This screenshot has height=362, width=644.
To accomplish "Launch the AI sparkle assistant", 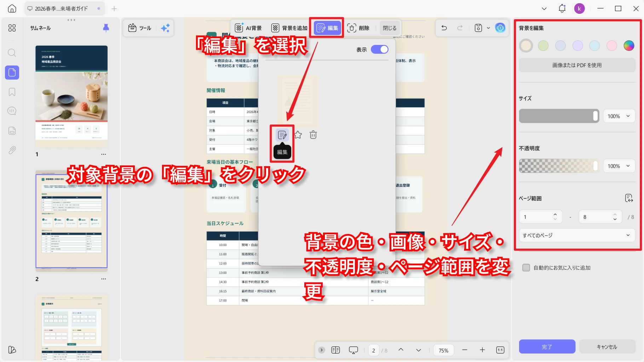I will (165, 28).
